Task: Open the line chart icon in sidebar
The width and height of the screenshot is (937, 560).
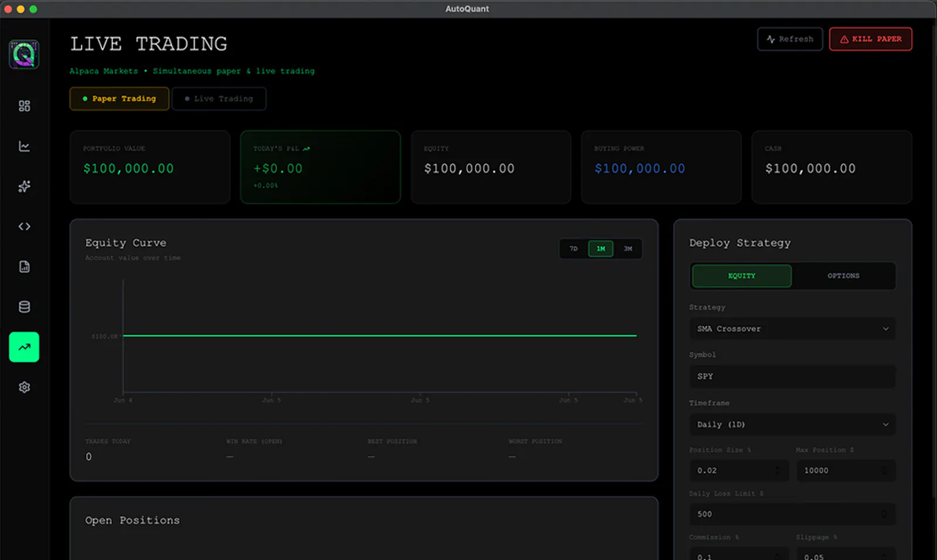Action: 24,146
